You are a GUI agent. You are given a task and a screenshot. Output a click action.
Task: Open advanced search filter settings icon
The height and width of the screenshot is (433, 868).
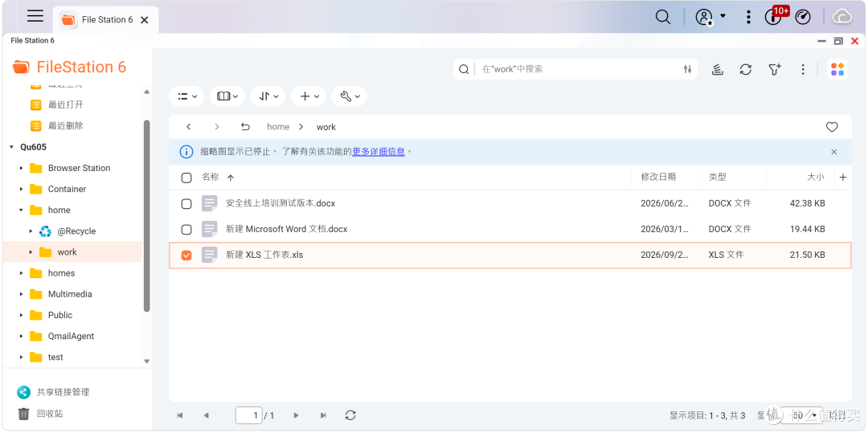click(x=687, y=69)
